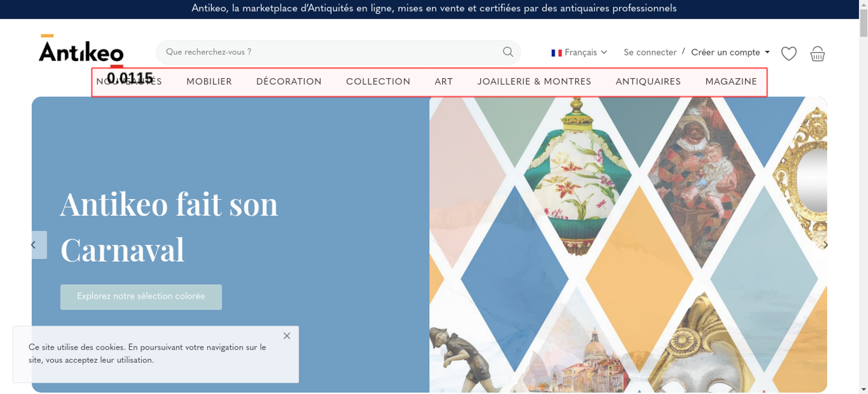Click the magnifier search icon

tap(508, 52)
